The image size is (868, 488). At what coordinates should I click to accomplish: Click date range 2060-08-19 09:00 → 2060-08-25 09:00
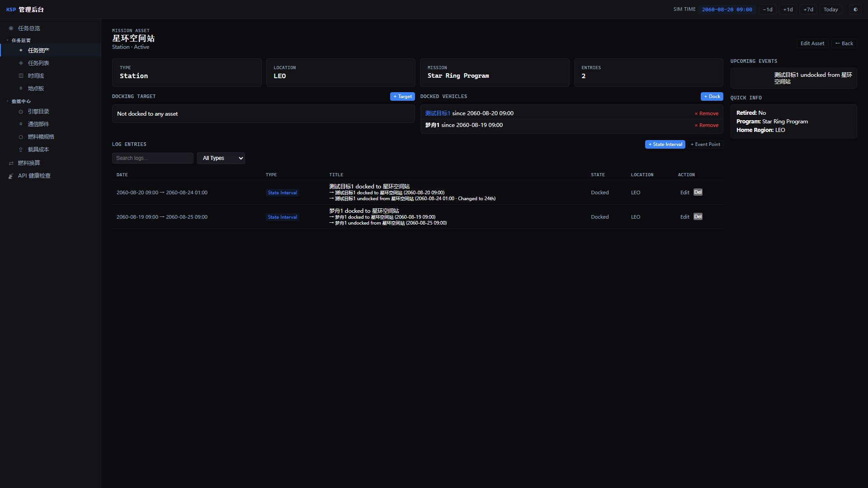point(162,217)
